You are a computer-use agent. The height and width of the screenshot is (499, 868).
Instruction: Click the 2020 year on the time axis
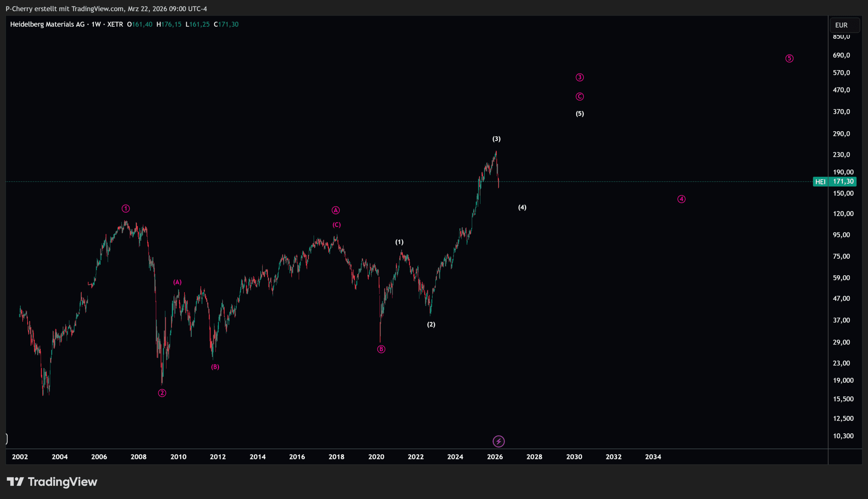point(376,457)
